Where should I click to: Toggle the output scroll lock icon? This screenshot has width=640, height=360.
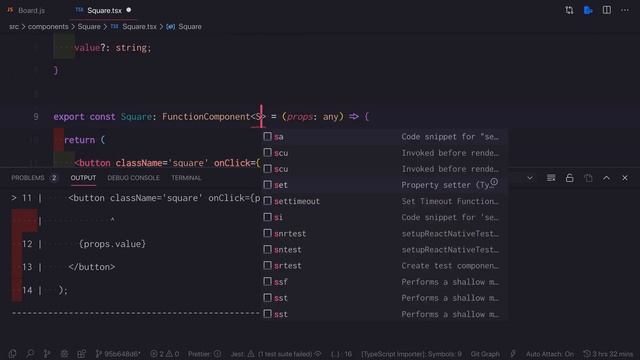pyautogui.click(x=569, y=178)
